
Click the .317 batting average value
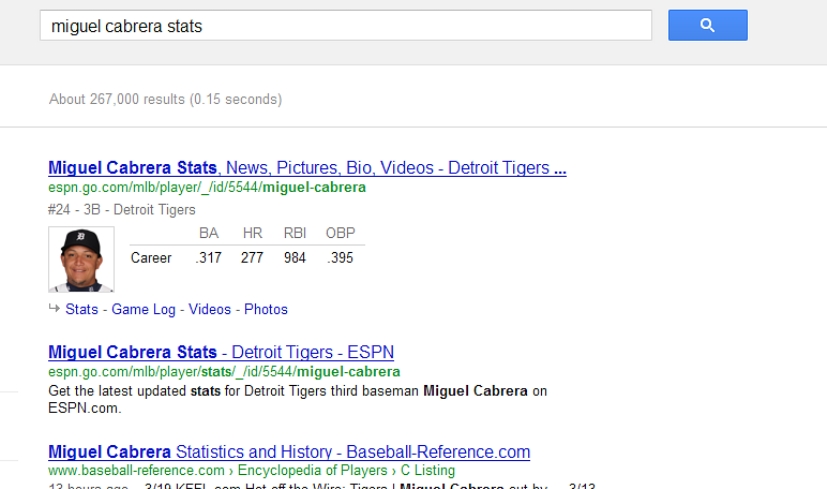208,258
